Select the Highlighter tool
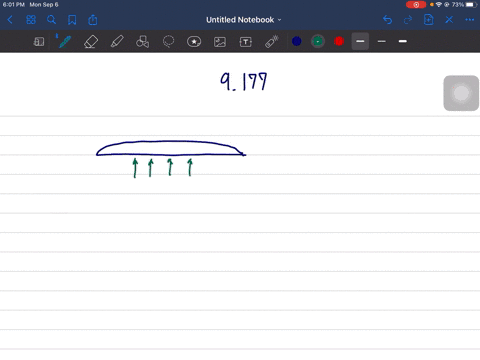 pyautogui.click(x=117, y=42)
